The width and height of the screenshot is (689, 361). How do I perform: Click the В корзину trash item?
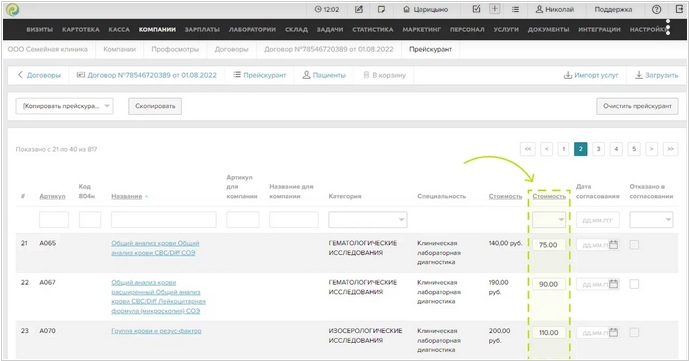(x=384, y=75)
